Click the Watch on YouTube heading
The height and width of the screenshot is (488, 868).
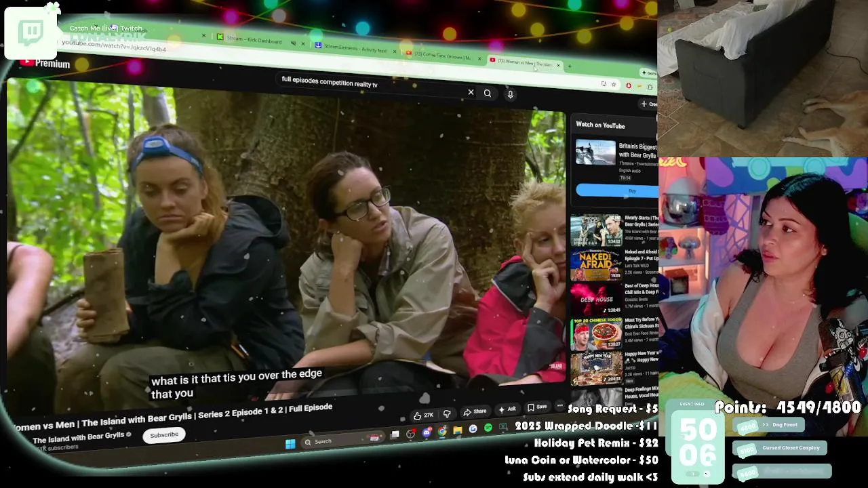click(600, 125)
